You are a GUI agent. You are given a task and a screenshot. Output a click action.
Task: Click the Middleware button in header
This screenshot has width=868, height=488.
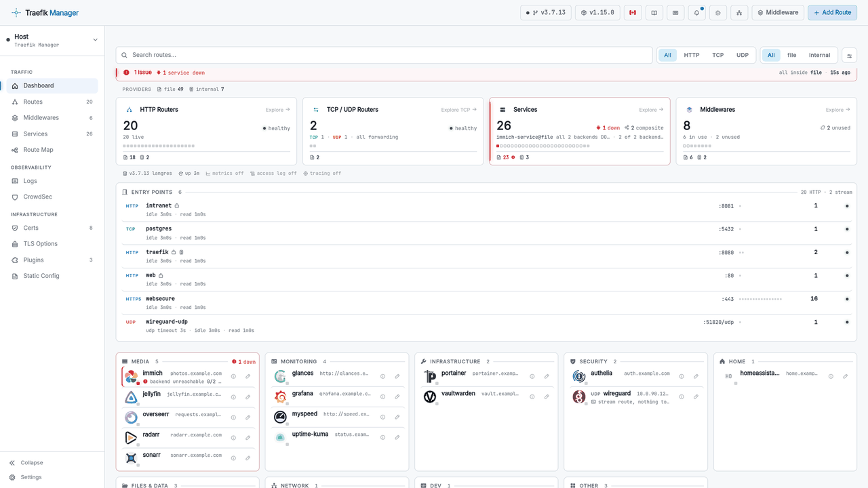pos(778,12)
